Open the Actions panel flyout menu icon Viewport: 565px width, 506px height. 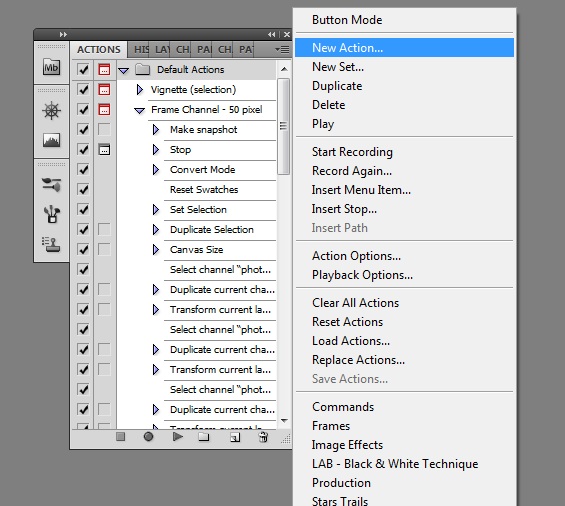(282, 49)
